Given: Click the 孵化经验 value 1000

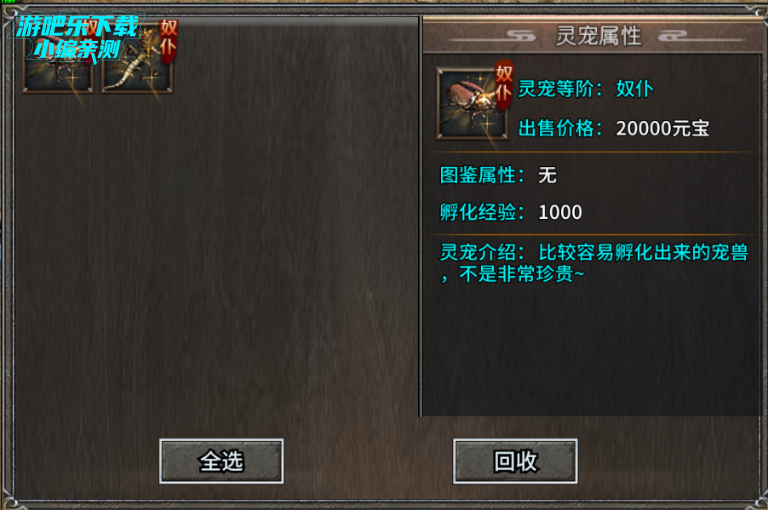Looking at the screenshot, I should point(560,212).
